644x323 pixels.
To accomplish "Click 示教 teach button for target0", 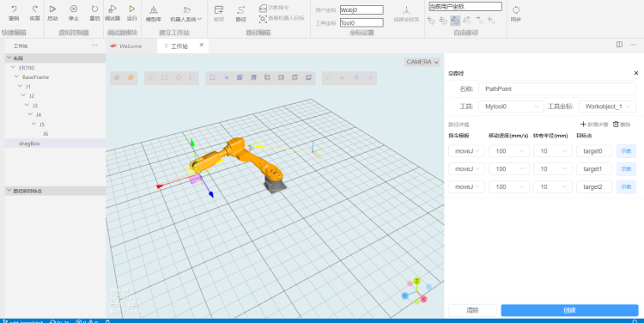I will tap(626, 151).
